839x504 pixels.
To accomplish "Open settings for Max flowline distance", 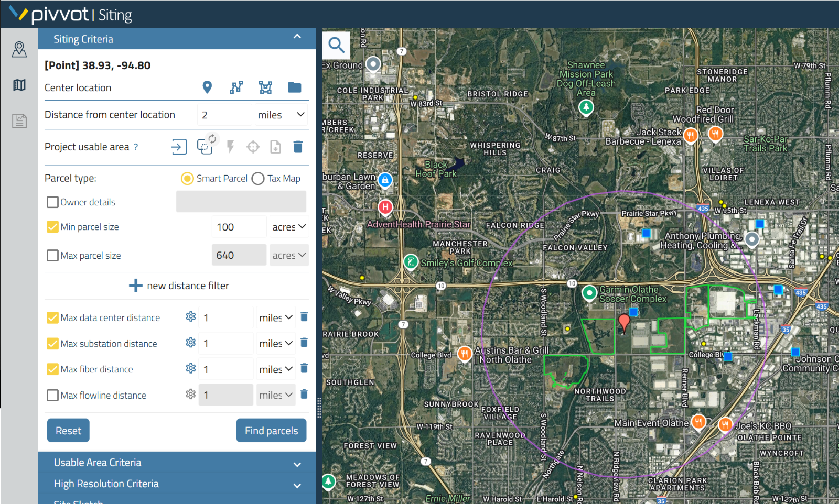I will (191, 394).
